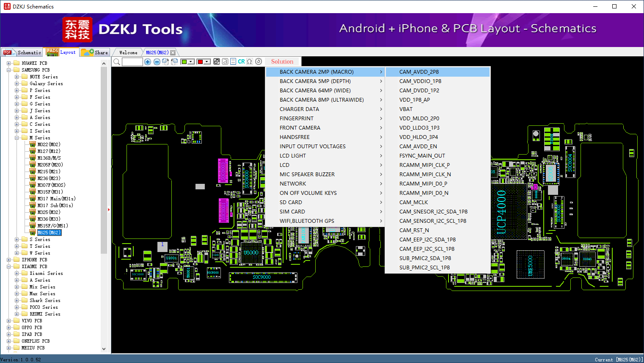Open the M127(M12) layout file
This screenshot has height=363, width=644.
coord(49,151)
